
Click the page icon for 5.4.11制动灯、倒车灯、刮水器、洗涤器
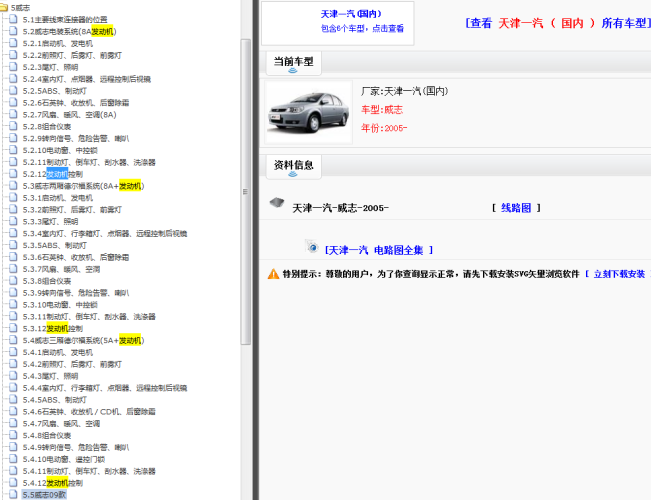13,471
